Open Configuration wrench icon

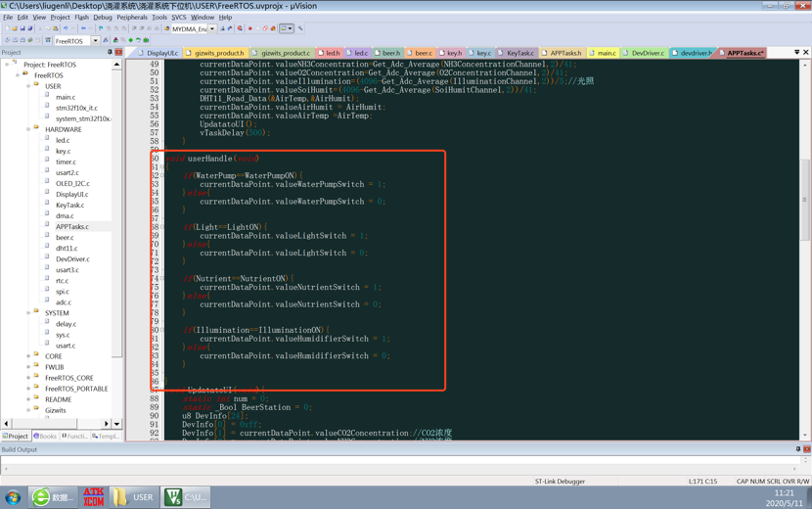click(299, 28)
